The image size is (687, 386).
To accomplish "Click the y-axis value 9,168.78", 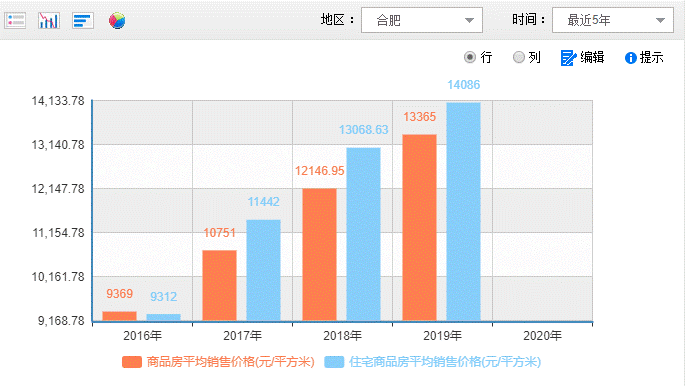I will point(61,321).
